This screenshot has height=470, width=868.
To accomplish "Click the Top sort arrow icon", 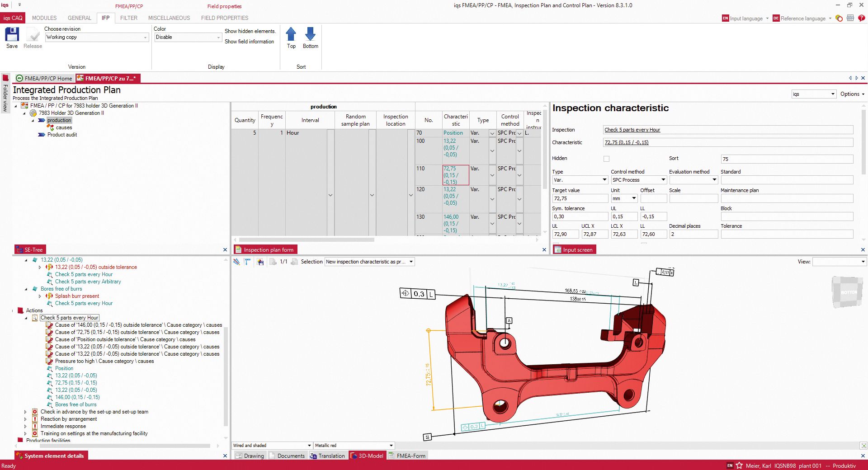I will (291, 35).
